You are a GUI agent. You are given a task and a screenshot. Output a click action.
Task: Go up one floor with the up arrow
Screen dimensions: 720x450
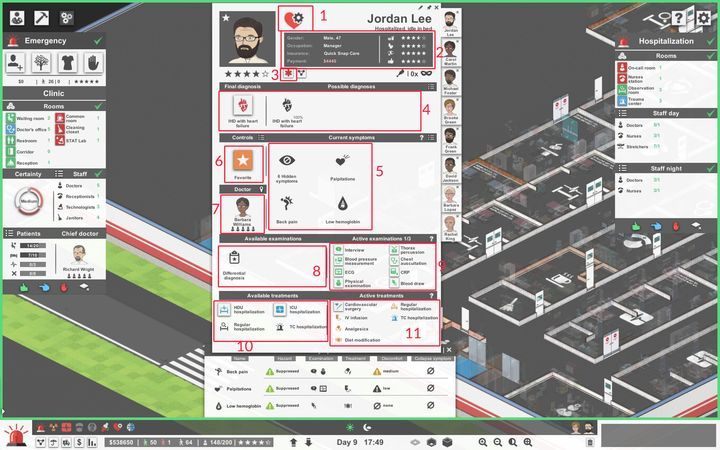[x=293, y=442]
